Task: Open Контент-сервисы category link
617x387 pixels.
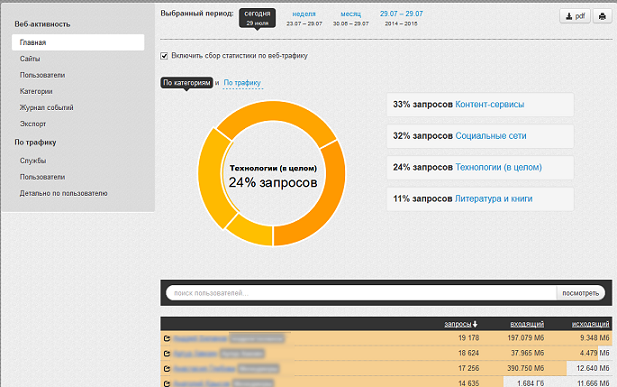Action: [490, 104]
